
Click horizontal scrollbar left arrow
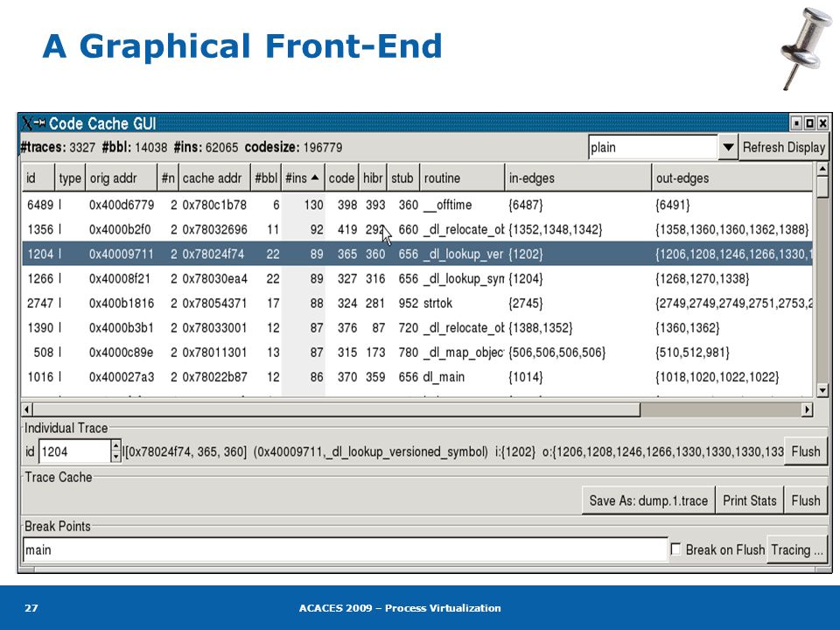coord(27,409)
